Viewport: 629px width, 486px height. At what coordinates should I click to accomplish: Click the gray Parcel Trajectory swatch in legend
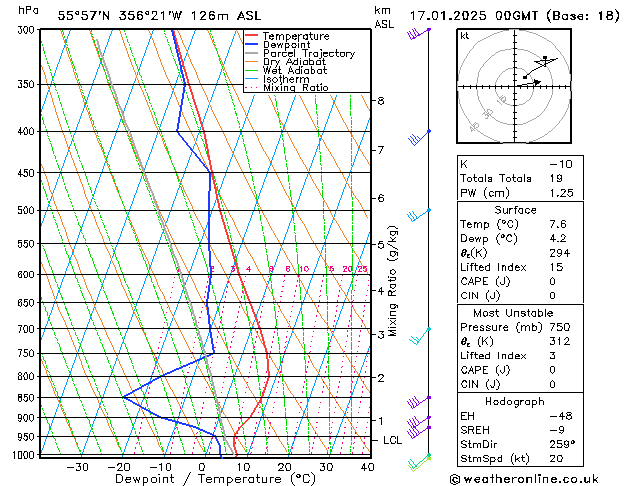point(251,53)
